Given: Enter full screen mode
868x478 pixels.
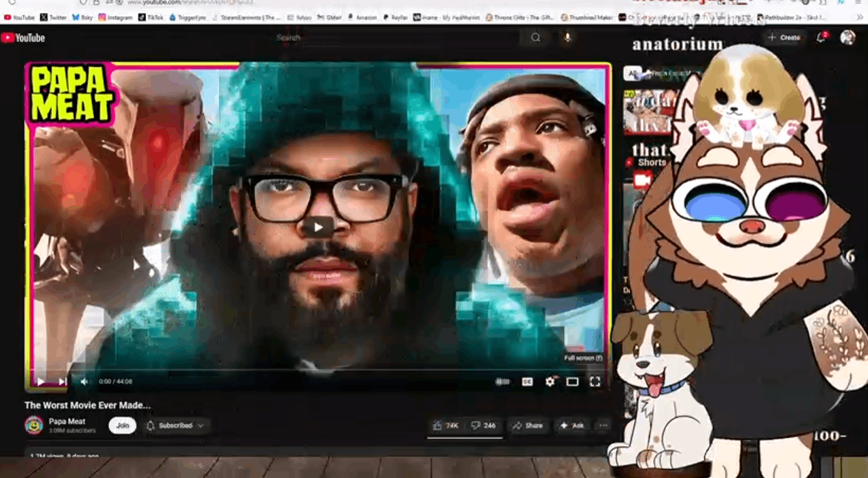Looking at the screenshot, I should [x=595, y=382].
